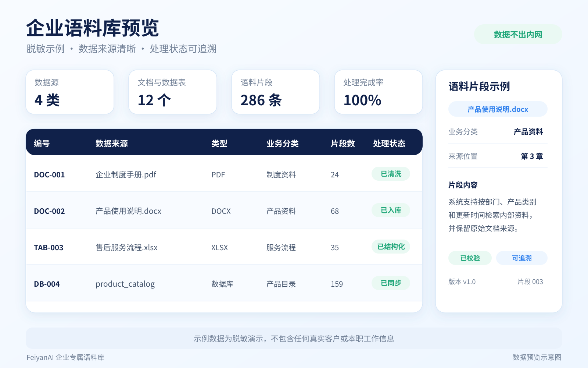Click the 数据来源 column header

pyautogui.click(x=112, y=144)
